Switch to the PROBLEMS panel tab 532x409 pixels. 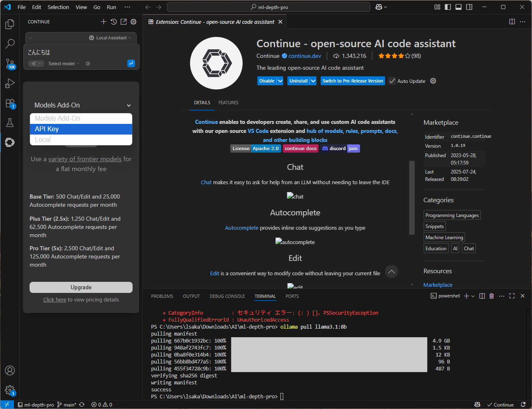pos(162,296)
